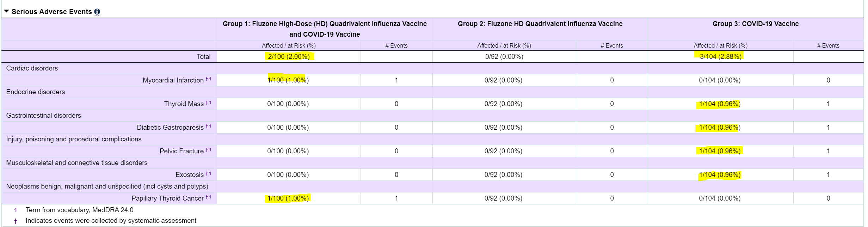The image size is (868, 227).
Task: Select Myocardial Infarction 1/100 (1.00%) cell
Action: click(288, 80)
